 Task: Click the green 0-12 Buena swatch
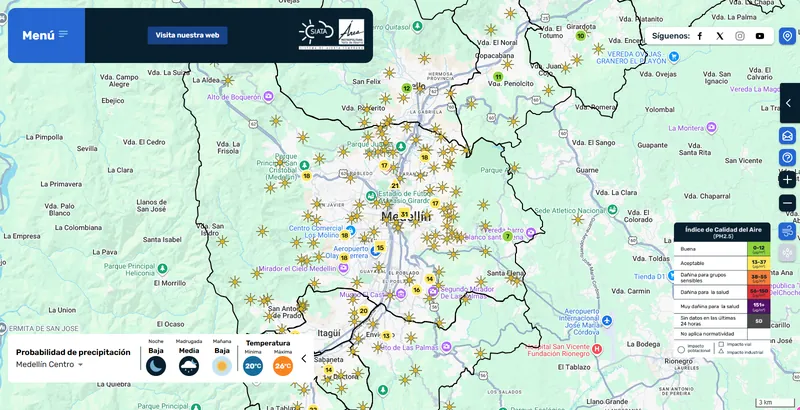click(758, 249)
